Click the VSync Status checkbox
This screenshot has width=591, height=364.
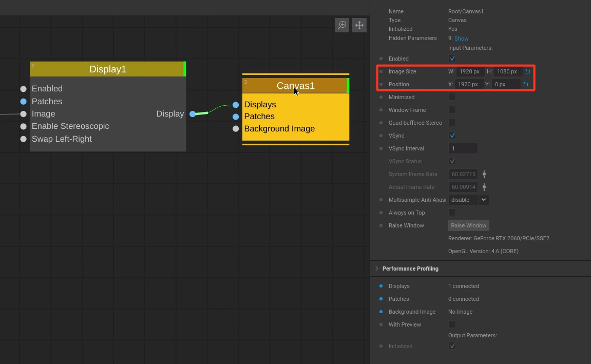pyautogui.click(x=452, y=161)
